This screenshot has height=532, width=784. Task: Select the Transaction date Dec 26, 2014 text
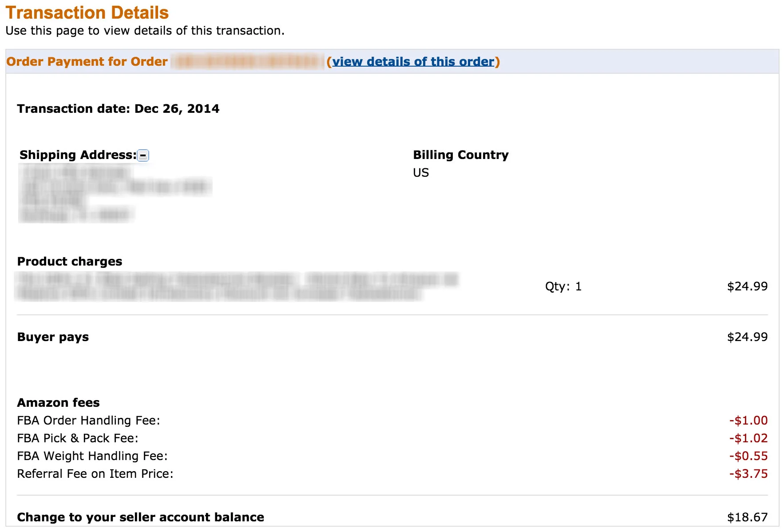tap(118, 109)
